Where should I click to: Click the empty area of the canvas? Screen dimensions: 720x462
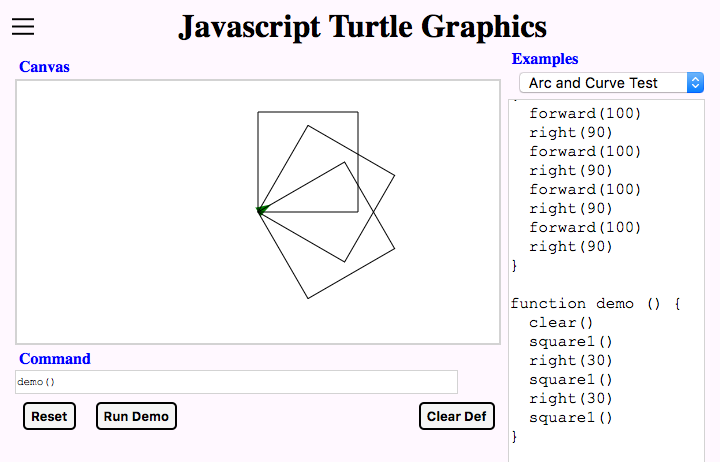click(x=129, y=211)
